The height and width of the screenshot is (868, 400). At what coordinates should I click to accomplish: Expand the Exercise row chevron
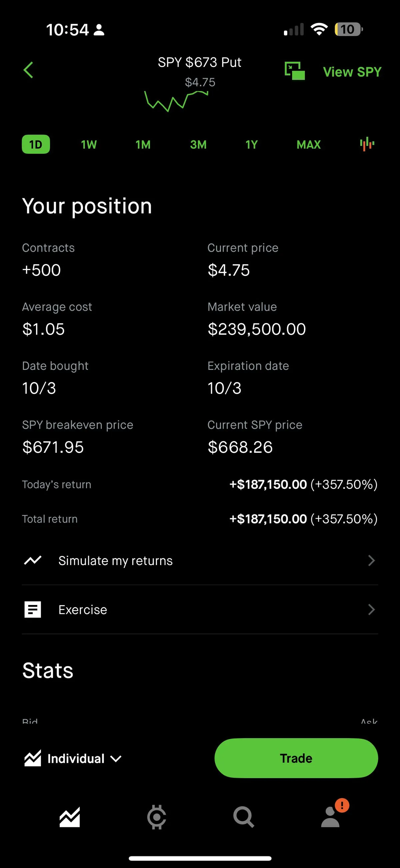pos(371,610)
